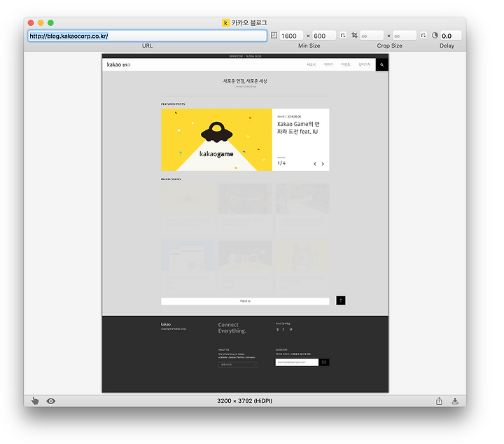The image size is (504, 444).
Task: Go to the previous featured post arrow
Action: coord(315,164)
